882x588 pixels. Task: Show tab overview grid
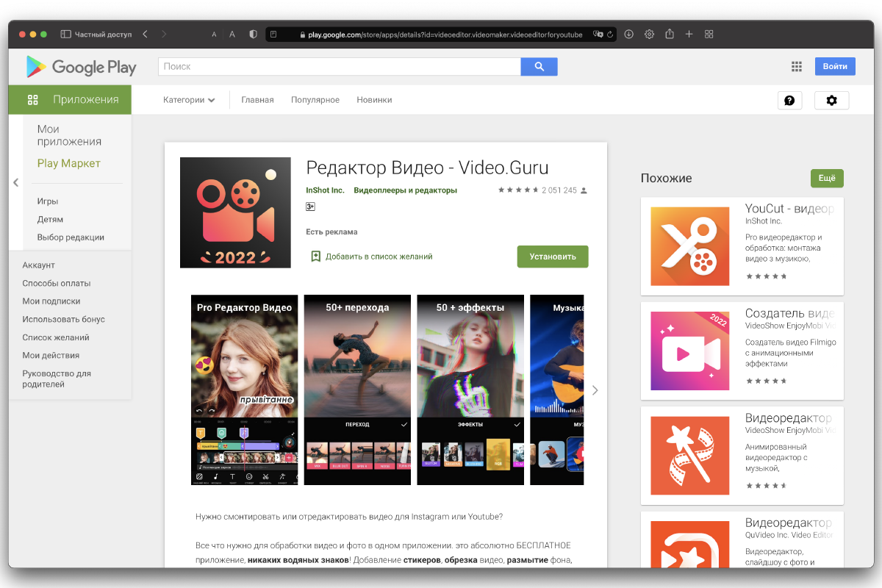click(709, 34)
